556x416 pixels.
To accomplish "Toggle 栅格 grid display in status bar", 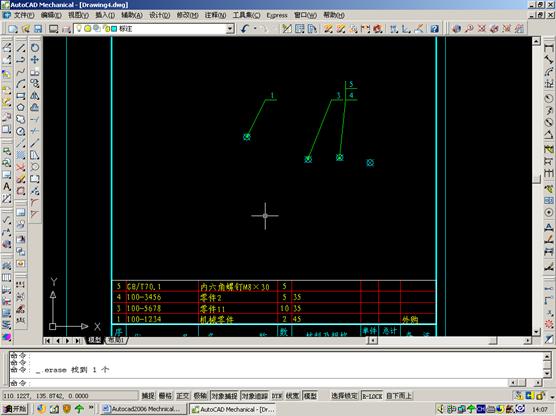I will (x=165, y=396).
